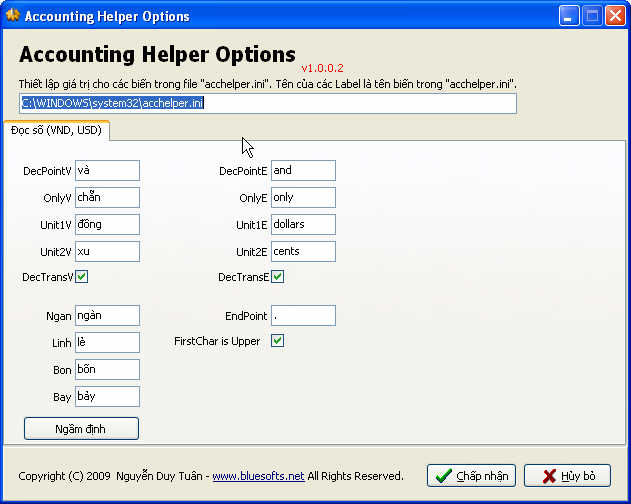
Task: Click the app icon in title bar
Action: (12, 16)
